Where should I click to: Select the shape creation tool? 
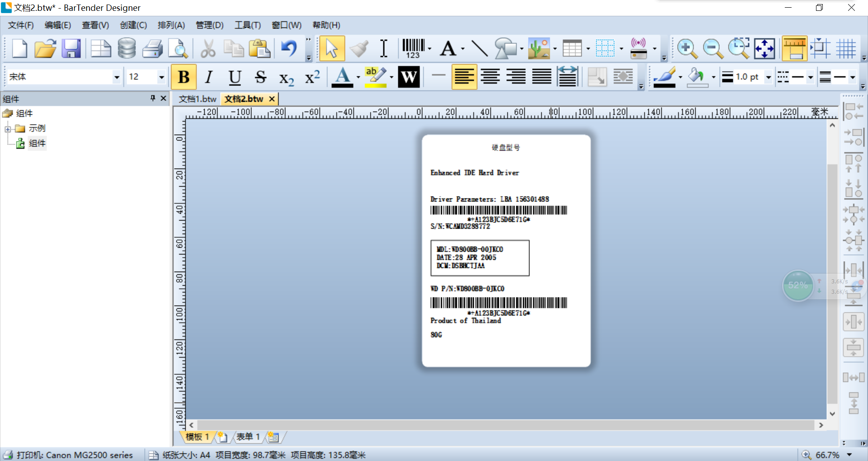[x=505, y=48]
